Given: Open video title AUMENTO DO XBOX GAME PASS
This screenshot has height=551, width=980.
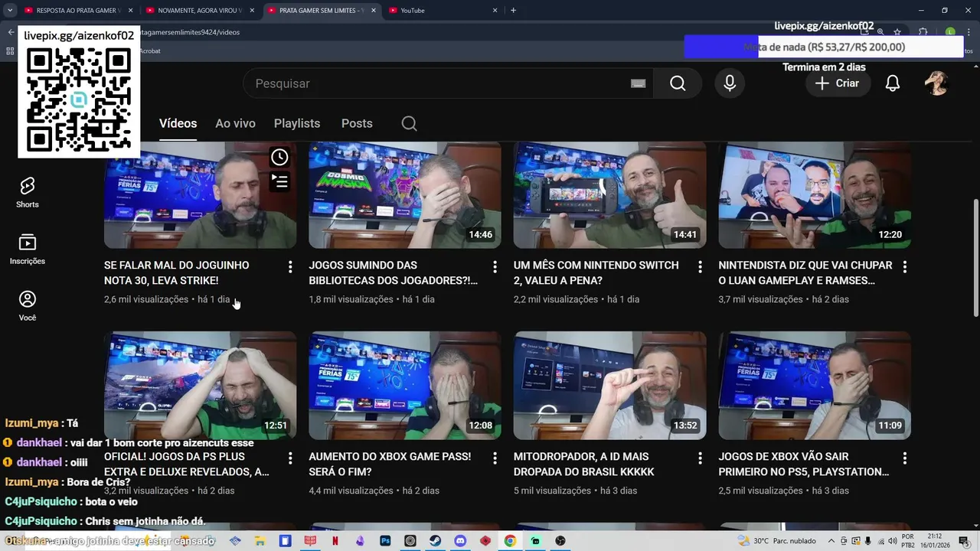Looking at the screenshot, I should pos(390,464).
